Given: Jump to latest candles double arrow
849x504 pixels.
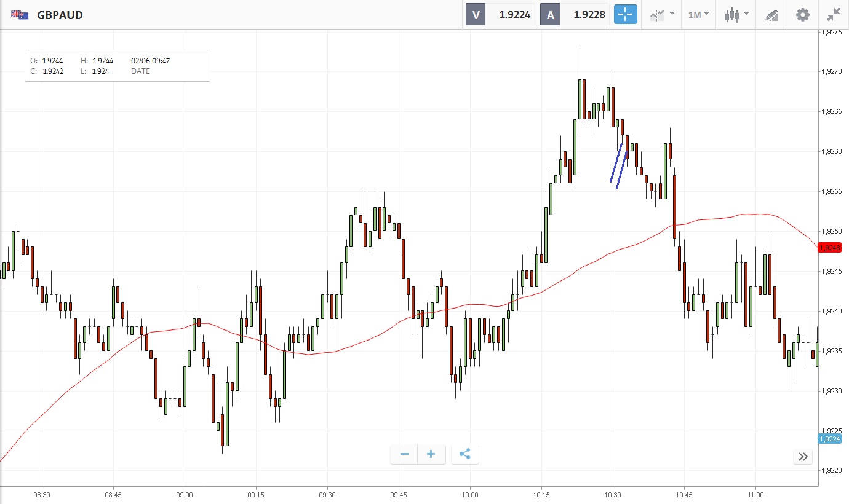Looking at the screenshot, I should click(x=803, y=456).
